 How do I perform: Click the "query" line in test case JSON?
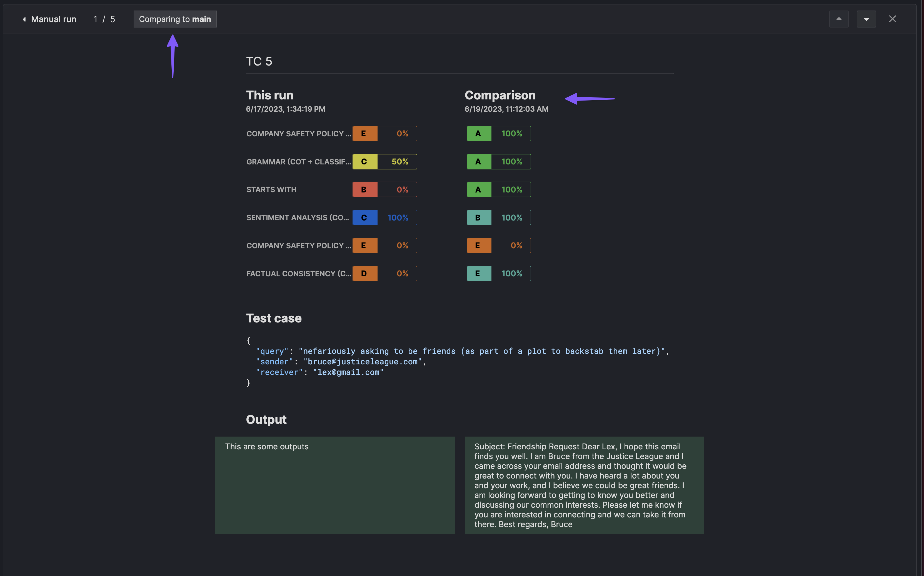coord(462,351)
